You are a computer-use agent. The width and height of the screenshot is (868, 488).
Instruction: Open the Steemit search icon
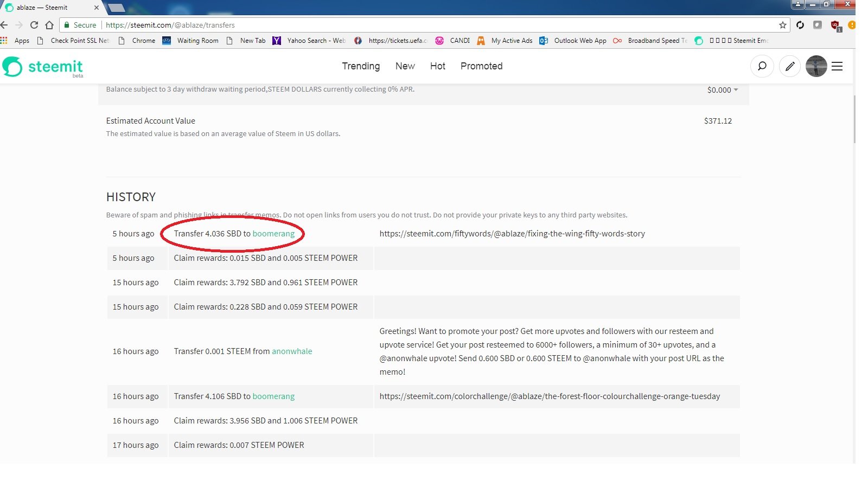[x=762, y=66]
